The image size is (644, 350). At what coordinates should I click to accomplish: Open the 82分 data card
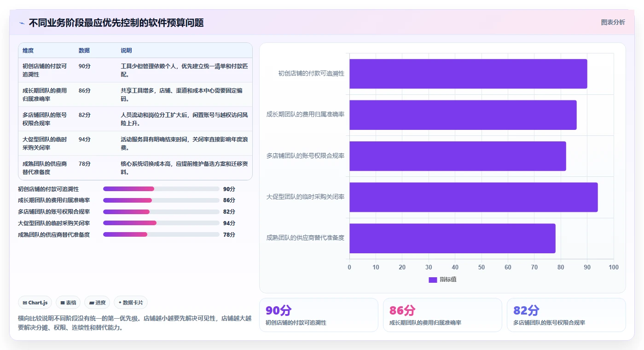click(566, 315)
